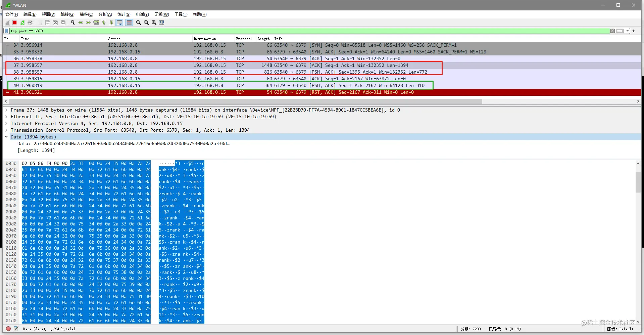Click the Find packet magnifier icon

tap(72, 23)
